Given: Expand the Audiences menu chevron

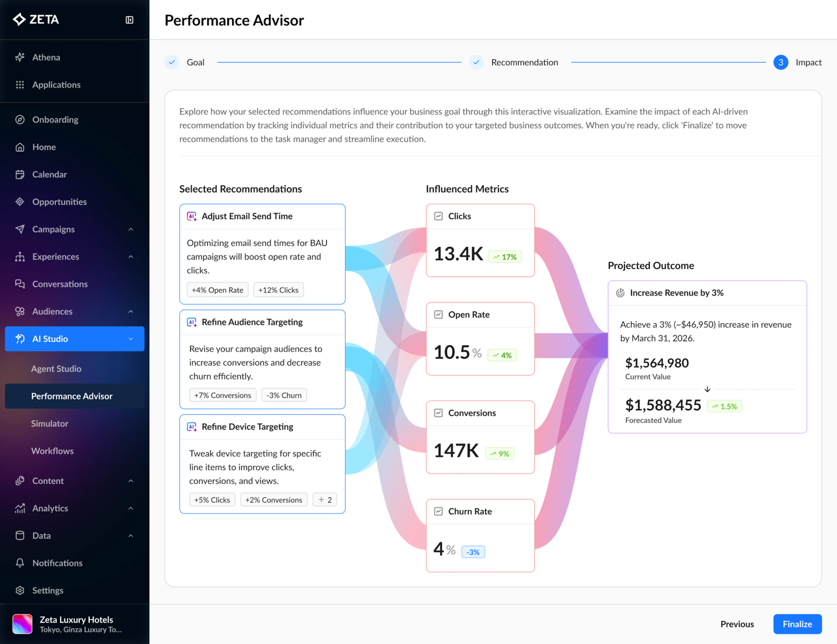Looking at the screenshot, I should (131, 311).
